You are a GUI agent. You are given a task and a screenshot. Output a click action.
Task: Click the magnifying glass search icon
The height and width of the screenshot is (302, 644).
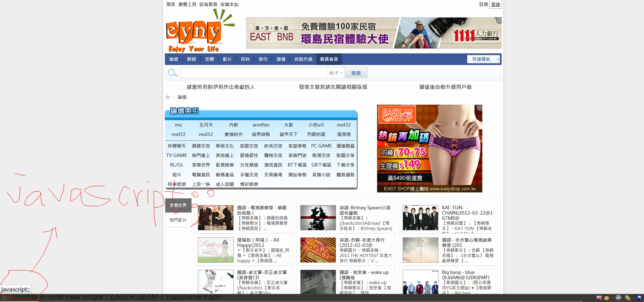[173, 73]
